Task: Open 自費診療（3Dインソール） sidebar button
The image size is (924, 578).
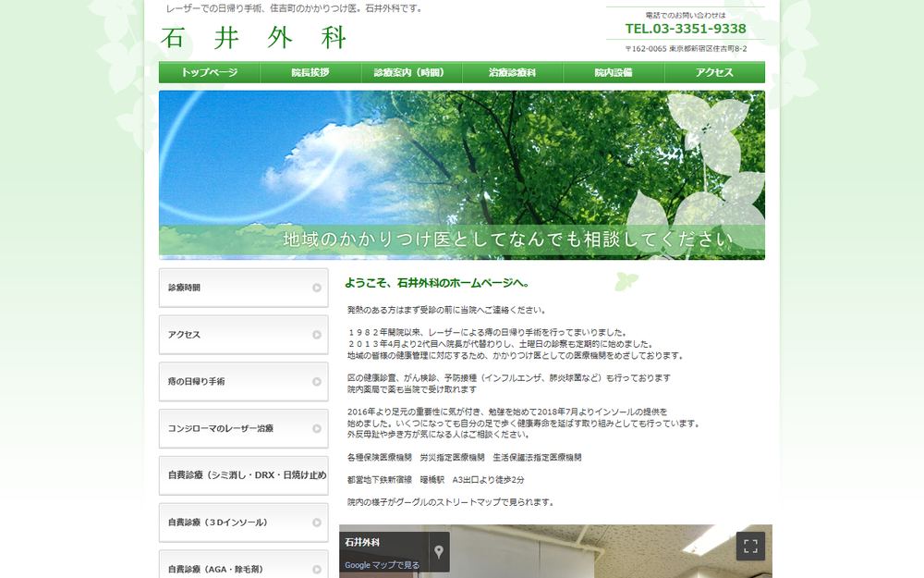Action: click(x=243, y=523)
